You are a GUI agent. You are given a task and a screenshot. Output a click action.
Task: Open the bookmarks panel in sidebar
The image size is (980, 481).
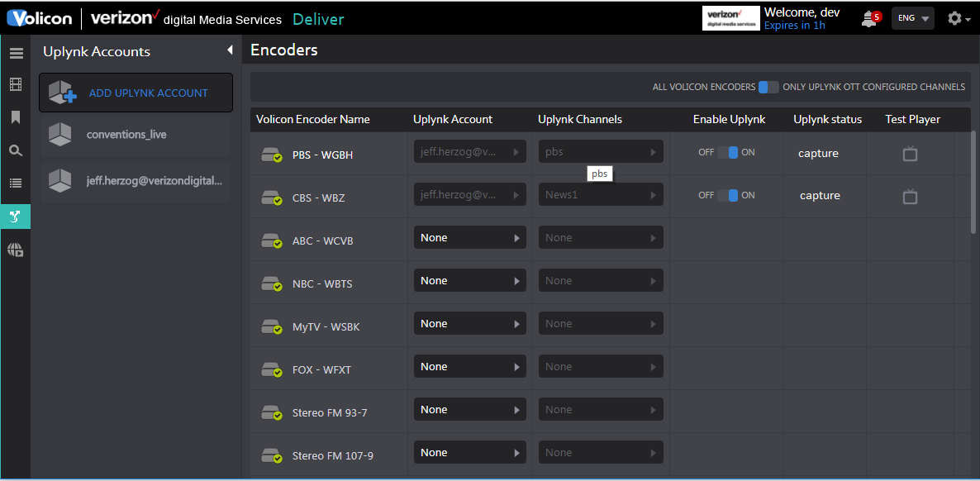click(x=16, y=117)
